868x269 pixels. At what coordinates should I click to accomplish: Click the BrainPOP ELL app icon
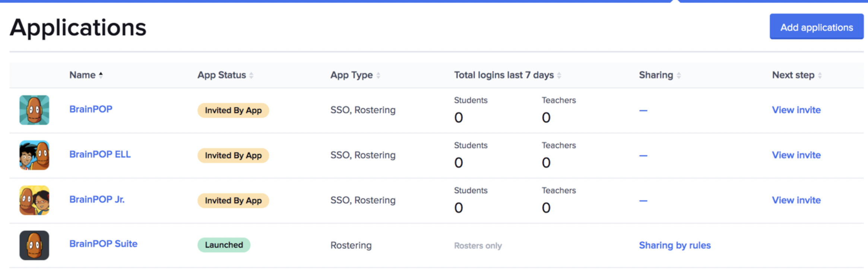34,155
